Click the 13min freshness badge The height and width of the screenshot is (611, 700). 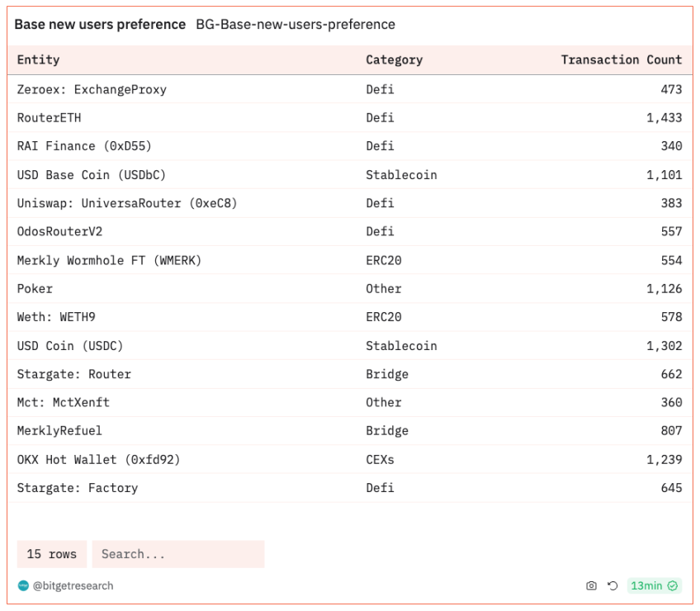pyautogui.click(x=653, y=585)
